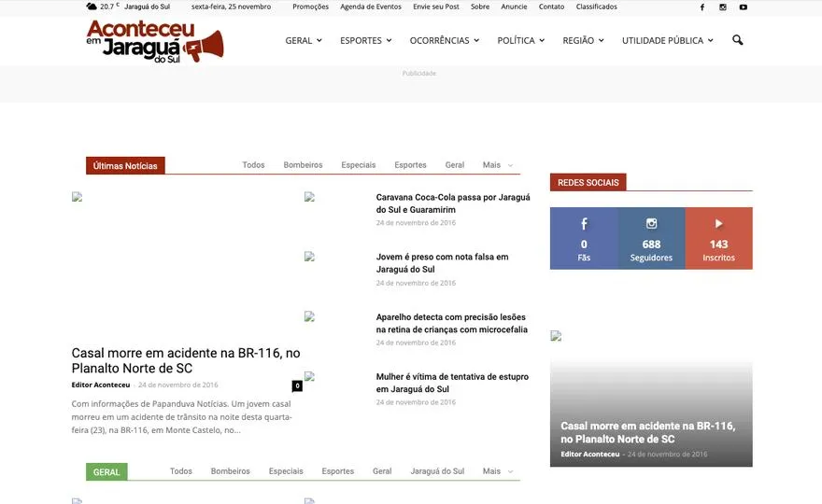Open Envie seu Post page
This screenshot has height=504, width=822.
(436, 7)
